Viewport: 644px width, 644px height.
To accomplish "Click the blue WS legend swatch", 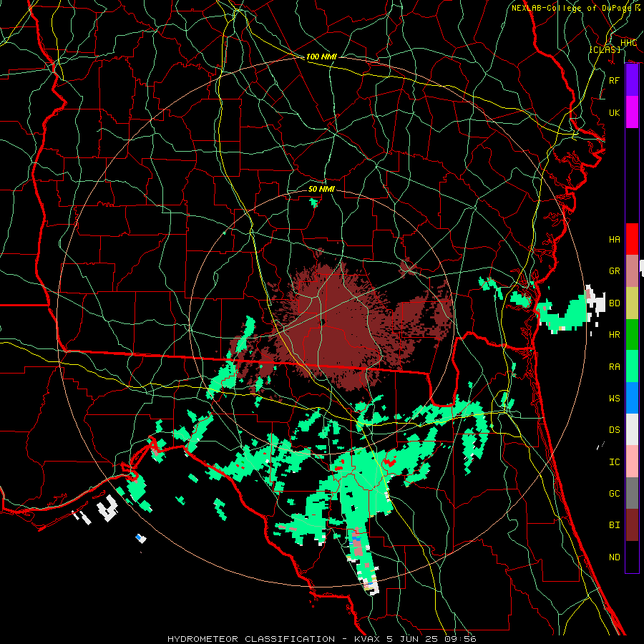I will tap(632, 398).
